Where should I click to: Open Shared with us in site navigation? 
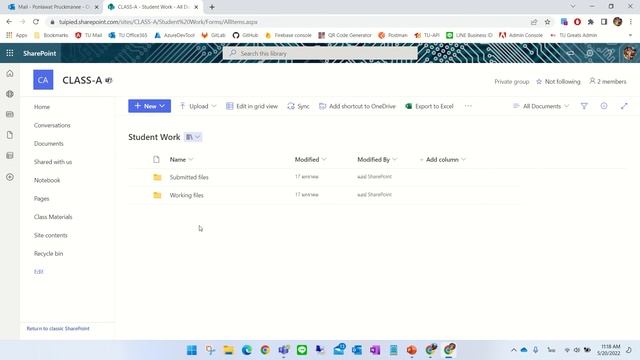[x=53, y=162]
